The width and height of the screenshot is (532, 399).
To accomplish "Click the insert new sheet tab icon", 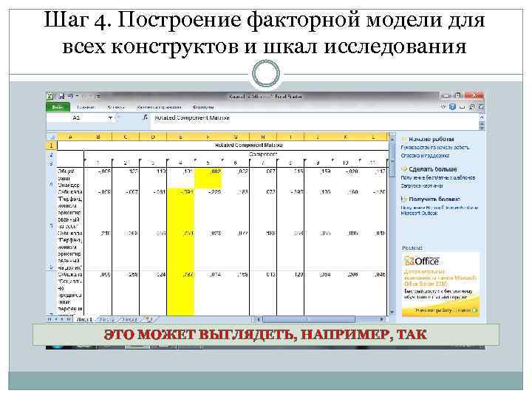I will click(149, 319).
